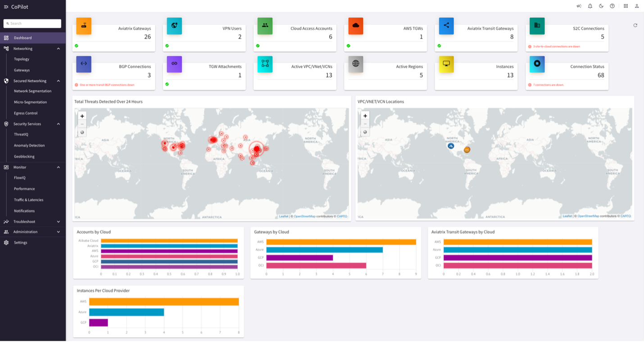The height and width of the screenshot is (342, 644).
Task: Open the apps grid icon
Action: coord(626,6)
